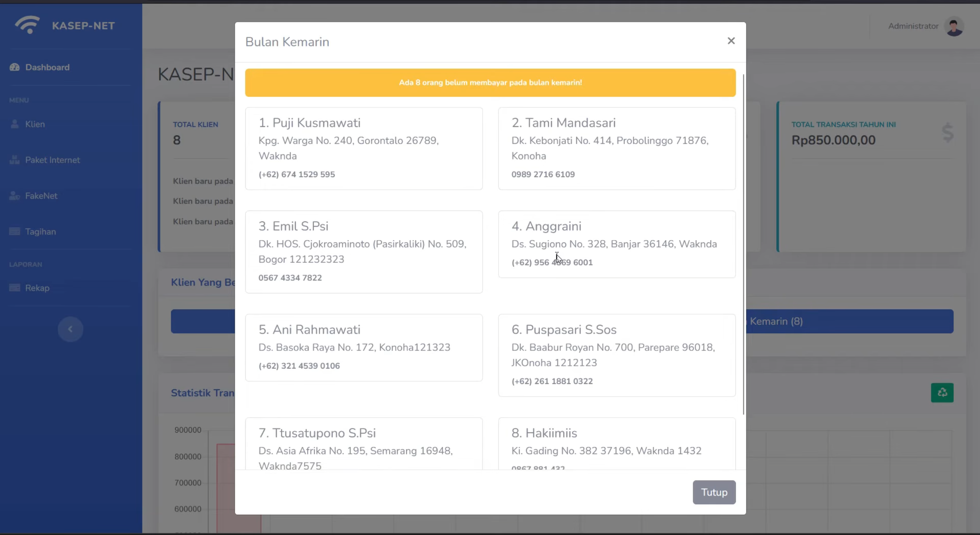Click the KASEP-NET brand text in sidebar
Screen dimensions: 980x535
click(83, 26)
